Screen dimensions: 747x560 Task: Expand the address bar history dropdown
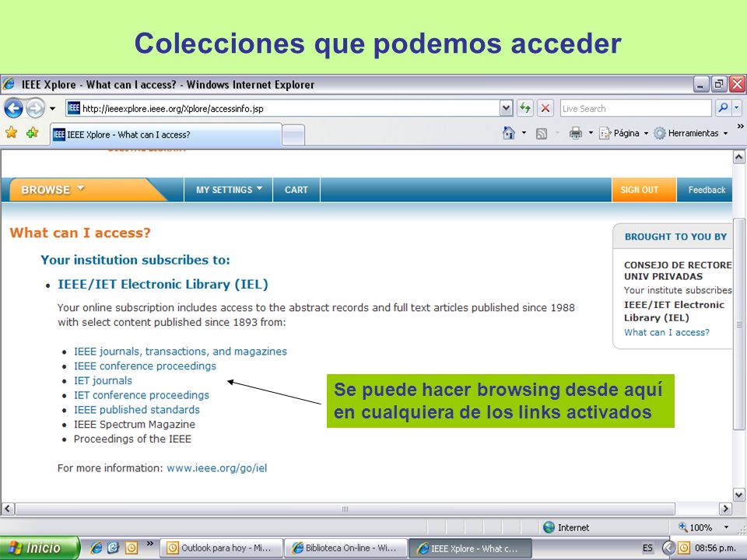coord(506,109)
